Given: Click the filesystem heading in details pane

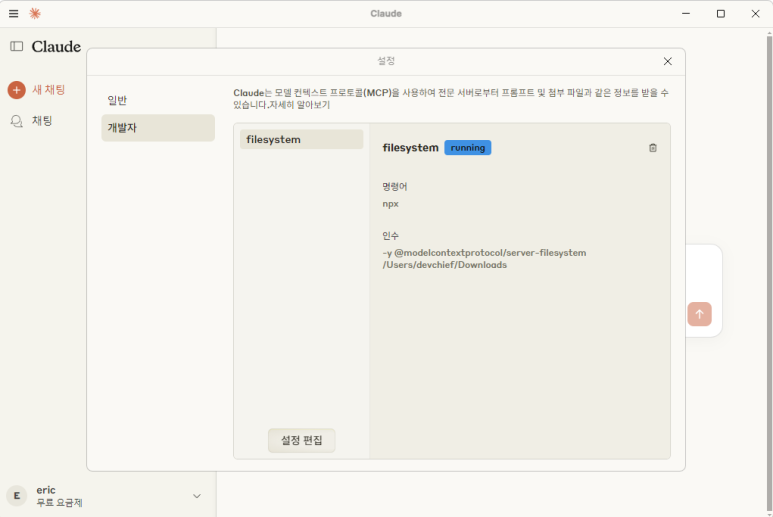Looking at the screenshot, I should pyautogui.click(x=411, y=148).
